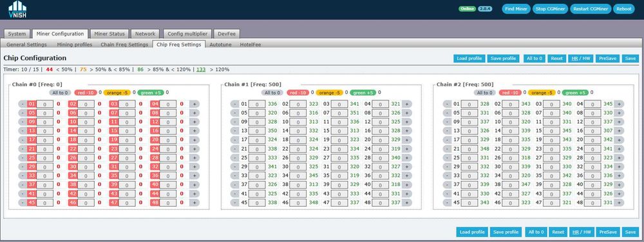Click minus stepper on Chain #2 row 21
This screenshot has height=242, width=644.
coord(447,149)
